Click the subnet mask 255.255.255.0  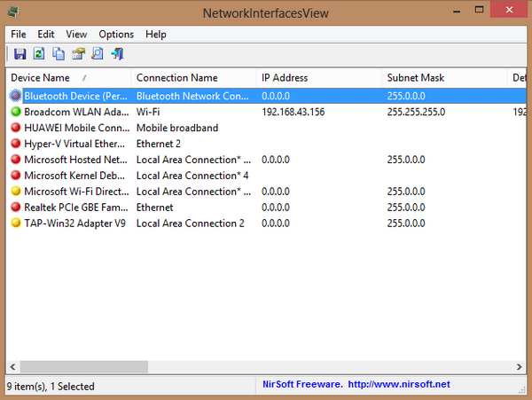pos(416,112)
